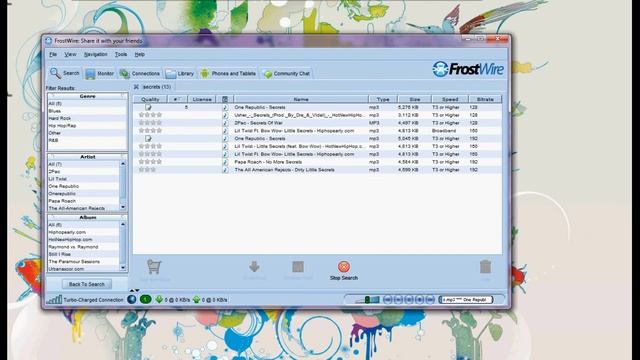Viewport: 640px width, 360px height.
Task: Click the last media player control button
Action: (430, 300)
